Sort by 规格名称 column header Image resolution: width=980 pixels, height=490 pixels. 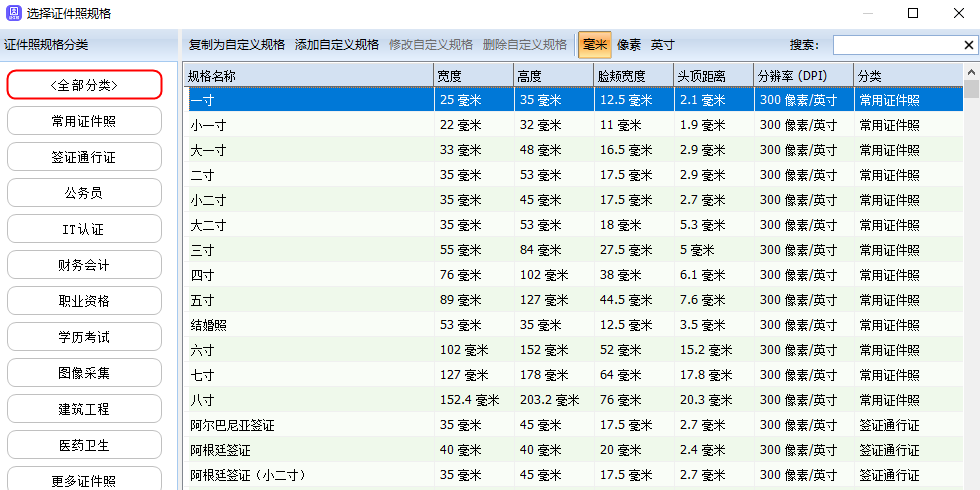(308, 76)
